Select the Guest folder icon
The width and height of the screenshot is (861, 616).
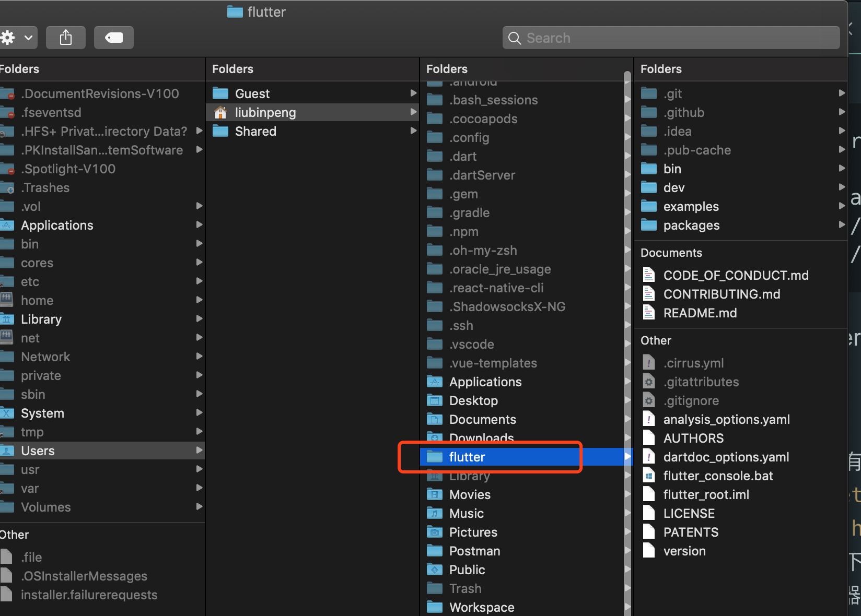(x=220, y=93)
